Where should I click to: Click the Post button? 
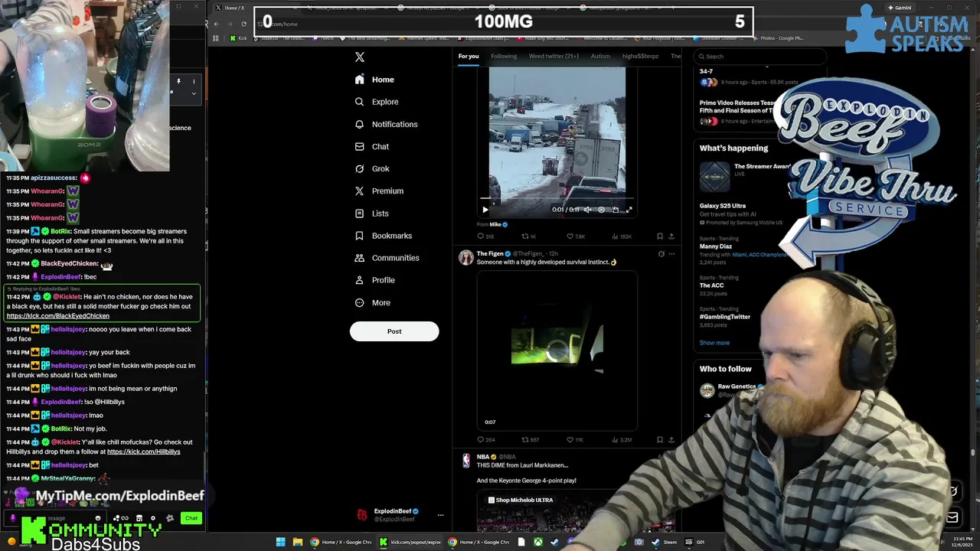(394, 331)
